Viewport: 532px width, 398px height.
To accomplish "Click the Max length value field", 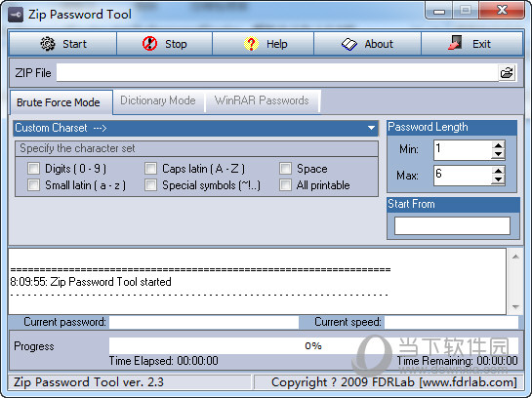I will click(463, 176).
